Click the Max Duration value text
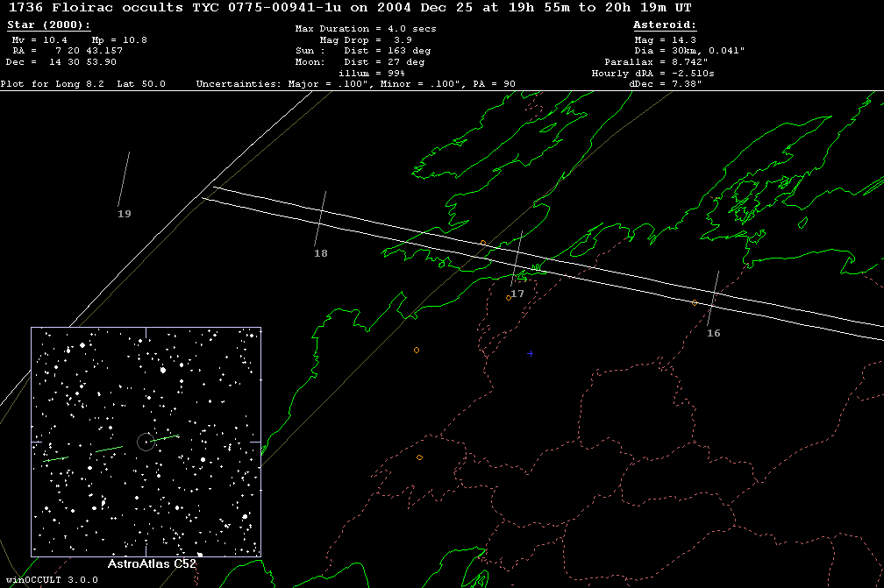Image resolution: width=884 pixels, height=588 pixels. point(366,29)
